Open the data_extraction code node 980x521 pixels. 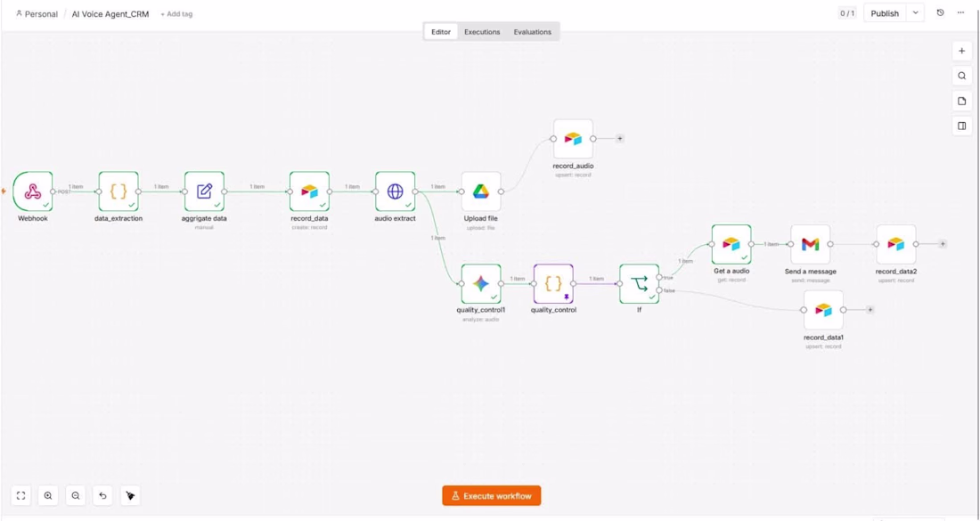click(118, 191)
